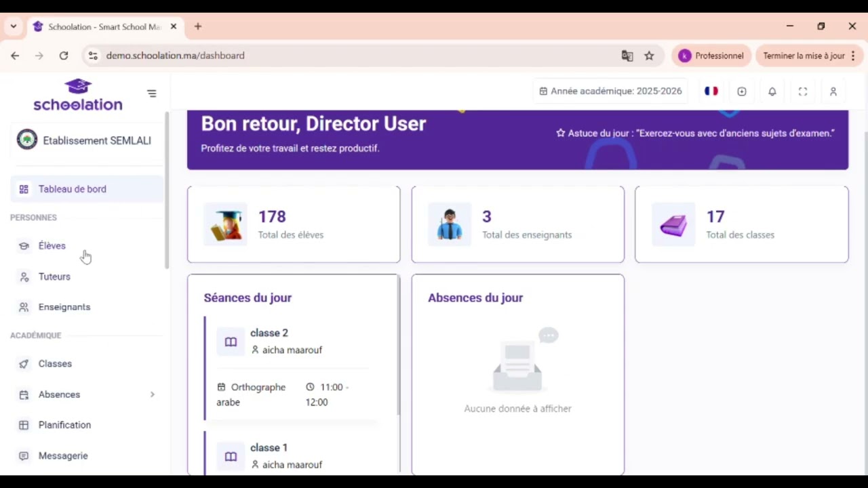Open Tableau de bord menu item

pos(87,189)
